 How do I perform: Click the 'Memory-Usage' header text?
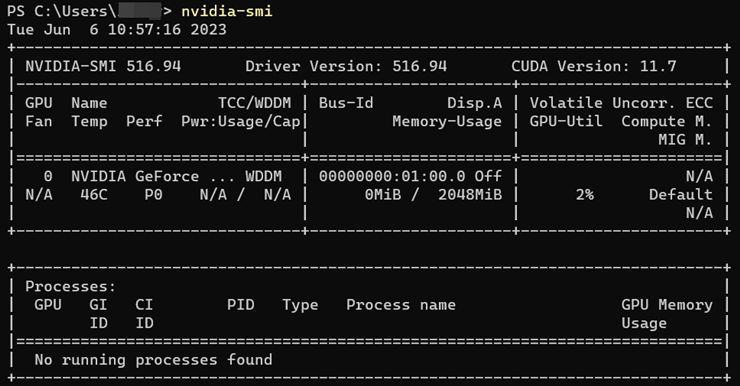pyautogui.click(x=447, y=121)
